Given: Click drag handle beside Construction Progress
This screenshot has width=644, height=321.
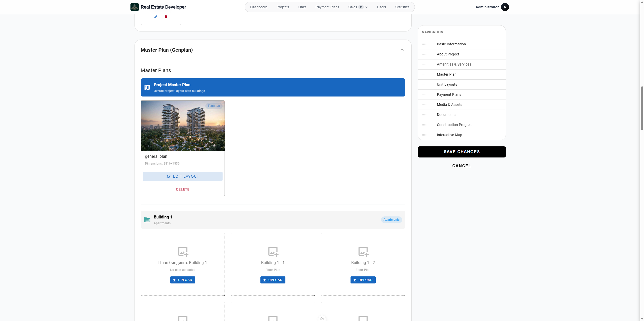Looking at the screenshot, I should (424, 125).
